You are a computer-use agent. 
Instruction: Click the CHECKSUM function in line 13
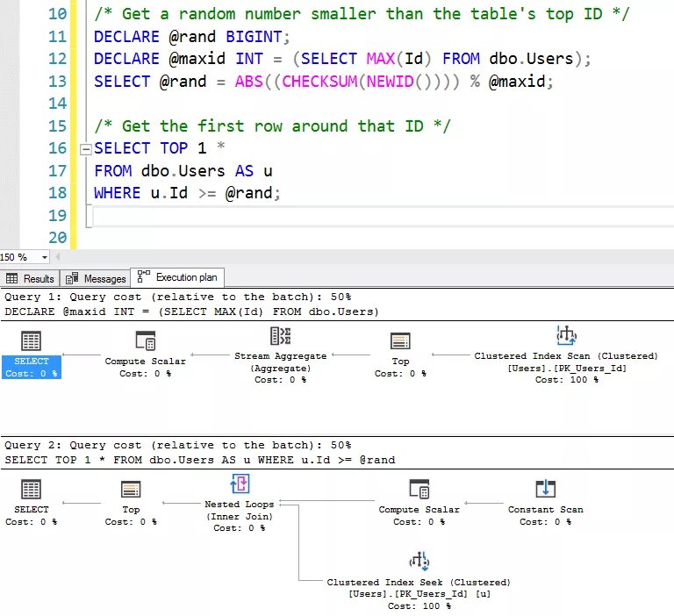319,82
